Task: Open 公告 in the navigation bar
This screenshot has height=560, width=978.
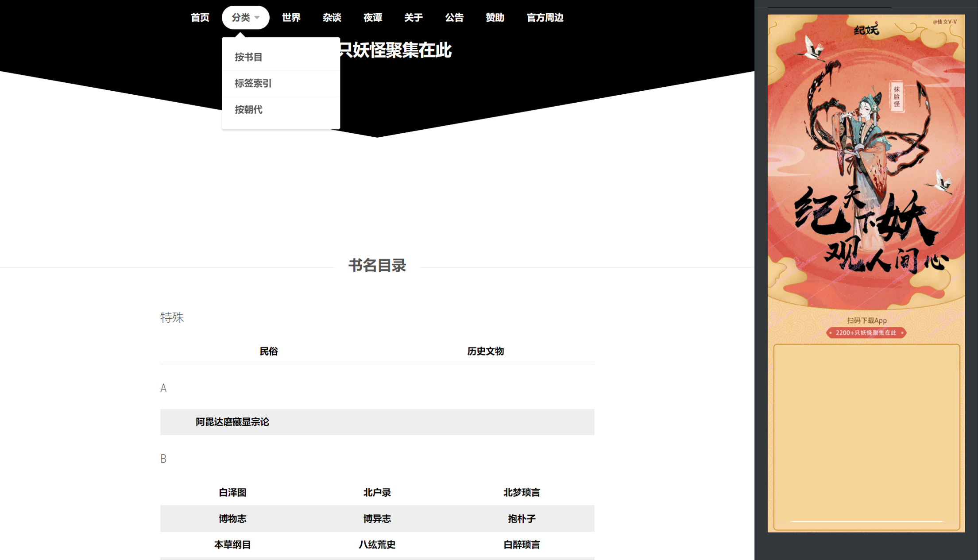Action: (x=454, y=18)
